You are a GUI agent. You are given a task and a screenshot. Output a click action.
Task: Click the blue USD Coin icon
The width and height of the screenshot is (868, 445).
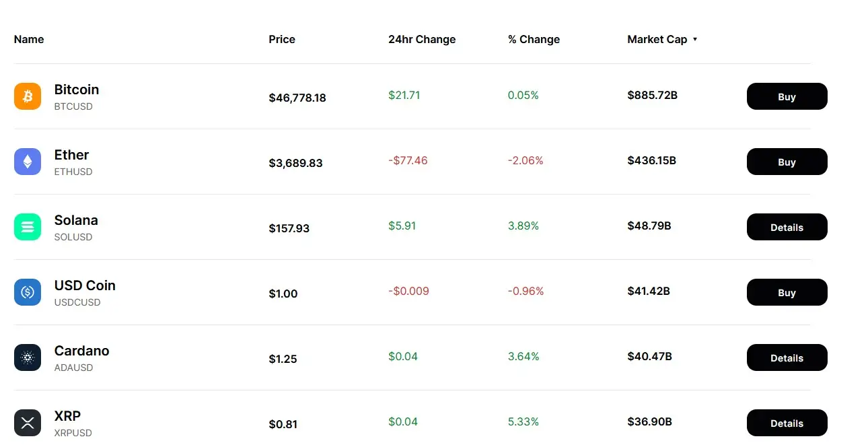pyautogui.click(x=28, y=292)
